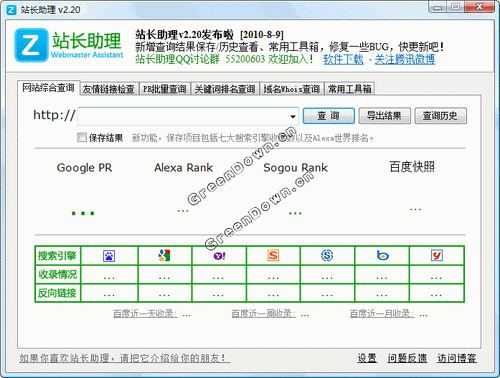Image resolution: width=500 pixels, height=378 pixels.
Task: Click the Google PR label
Action: 84,168
